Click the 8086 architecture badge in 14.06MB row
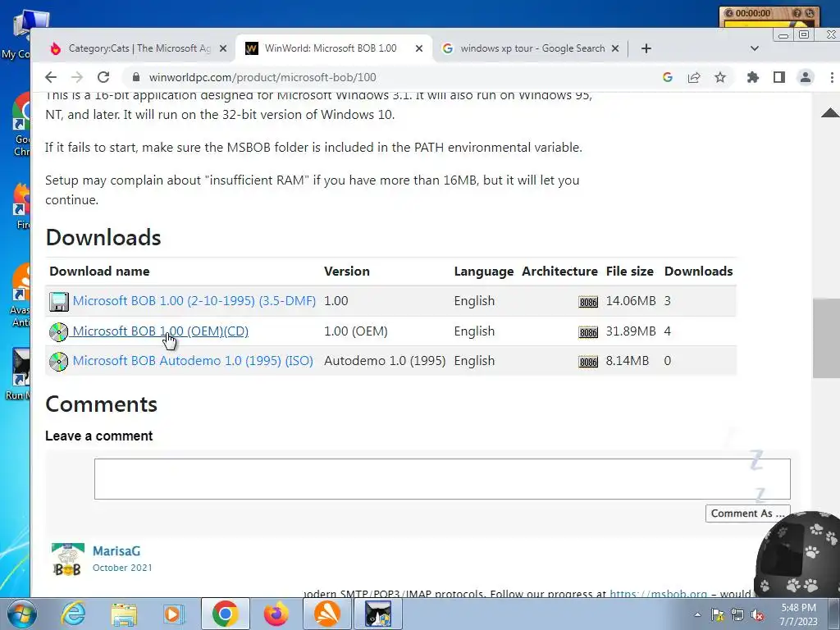 tap(588, 302)
